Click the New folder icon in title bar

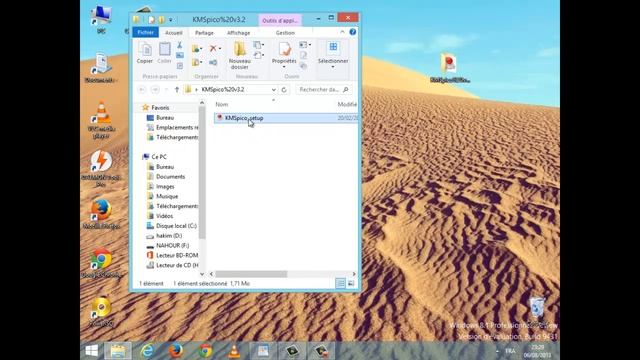pyautogui.click(x=162, y=20)
